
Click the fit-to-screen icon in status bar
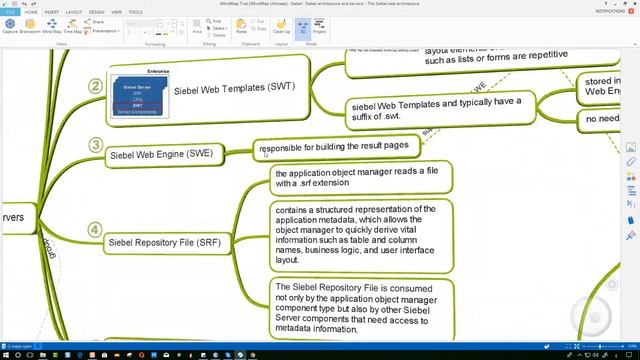coord(577,347)
